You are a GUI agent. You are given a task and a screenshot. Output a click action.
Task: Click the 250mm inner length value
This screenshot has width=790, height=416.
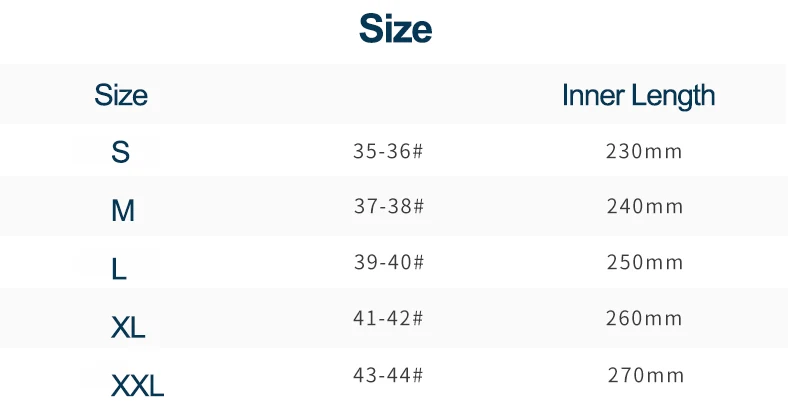[x=645, y=262]
